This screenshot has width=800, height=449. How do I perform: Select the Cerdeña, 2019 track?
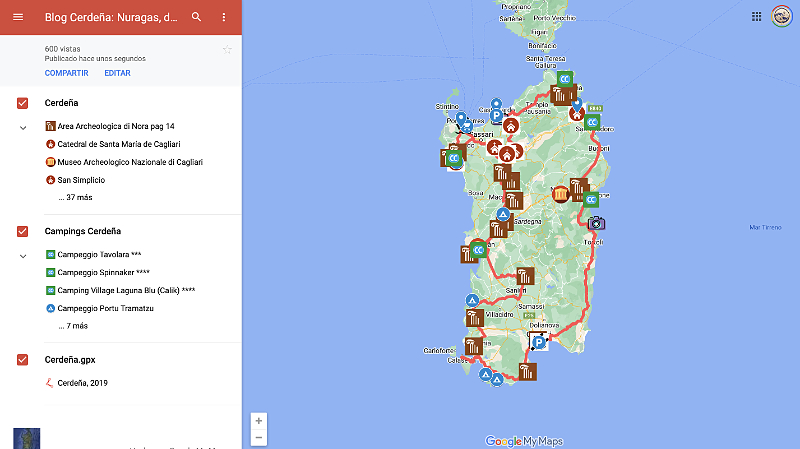click(x=82, y=383)
